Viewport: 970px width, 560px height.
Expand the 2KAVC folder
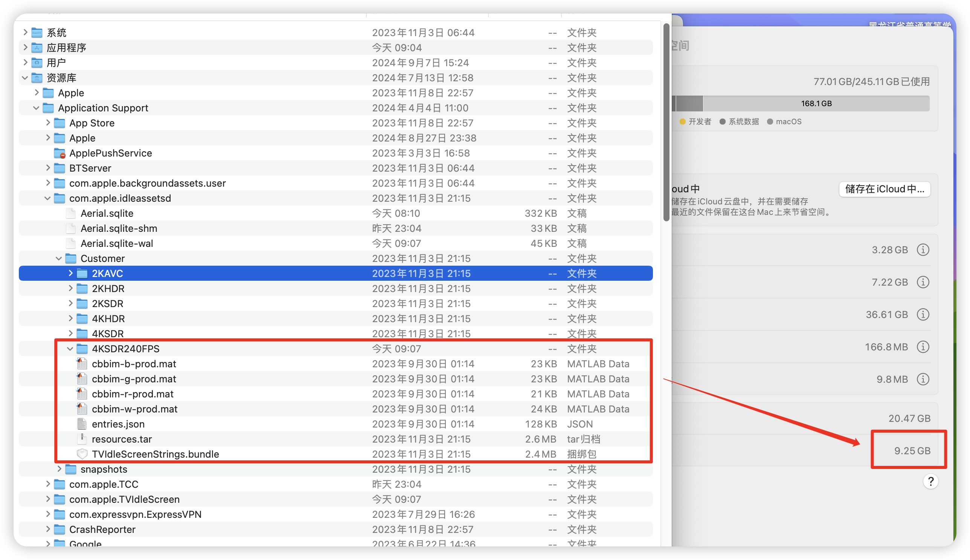click(70, 274)
